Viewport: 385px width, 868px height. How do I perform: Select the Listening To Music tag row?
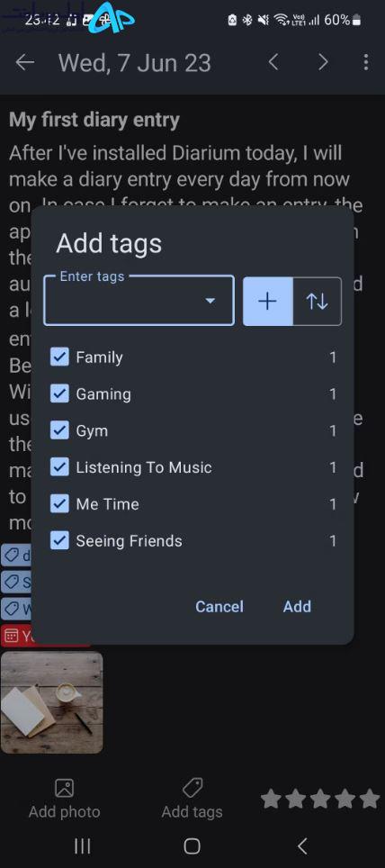pyautogui.click(x=193, y=467)
